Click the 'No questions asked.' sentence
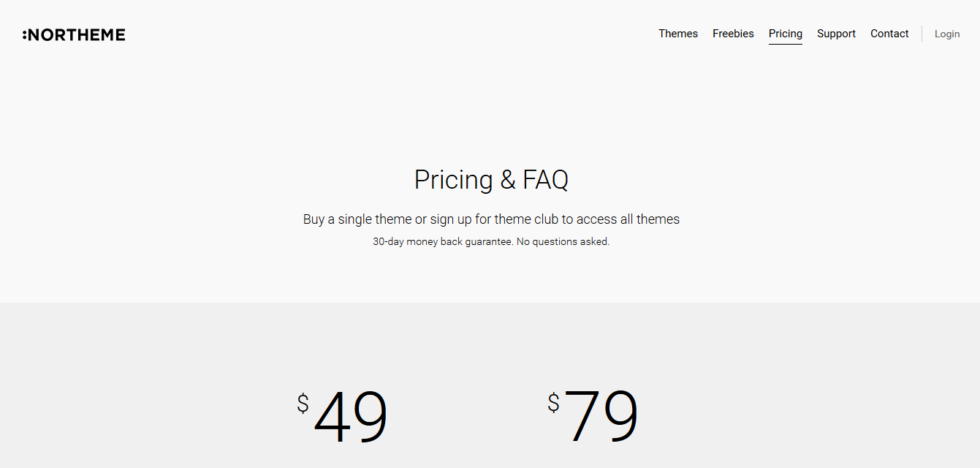The width and height of the screenshot is (980, 468). [563, 241]
